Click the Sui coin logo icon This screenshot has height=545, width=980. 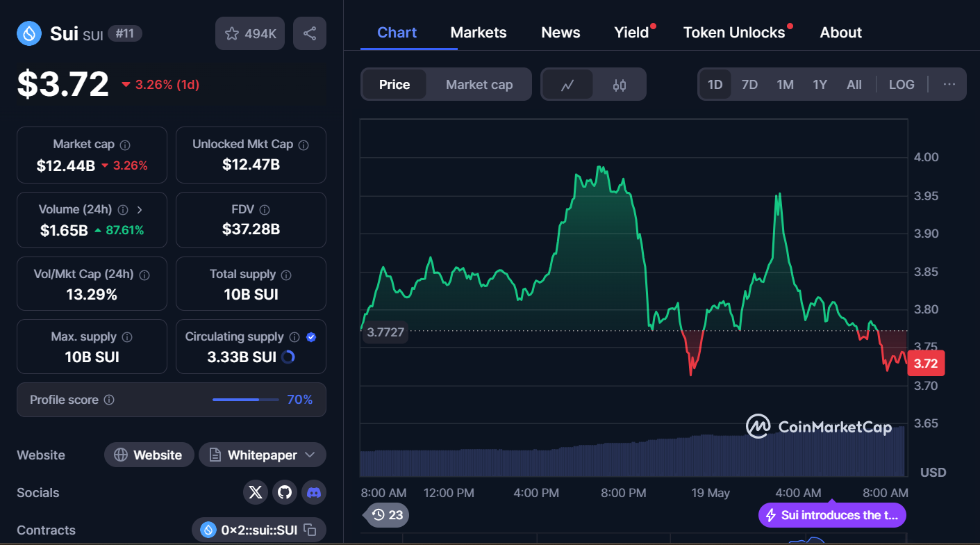[29, 33]
